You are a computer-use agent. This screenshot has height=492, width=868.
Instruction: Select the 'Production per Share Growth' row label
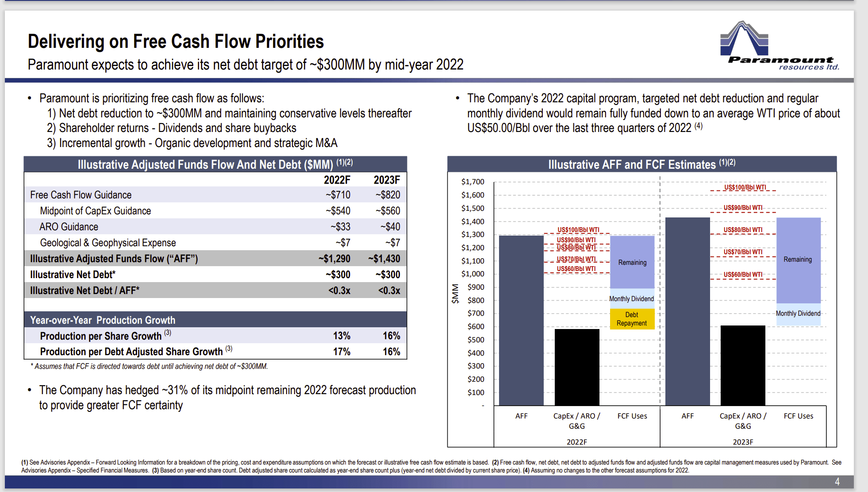tap(101, 336)
